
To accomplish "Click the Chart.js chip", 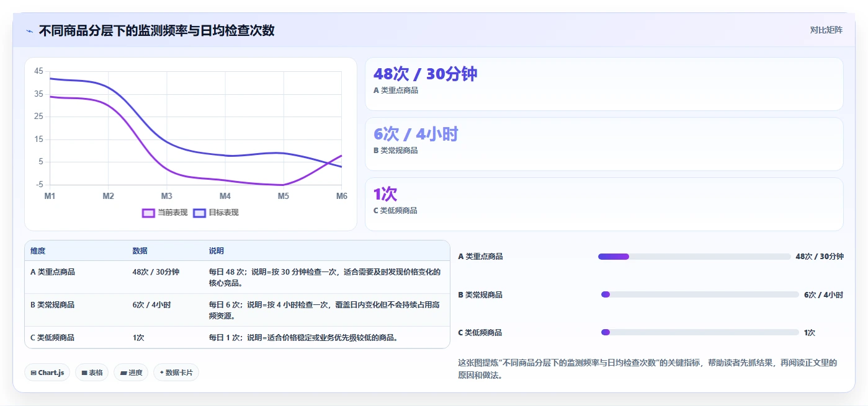I will coord(47,373).
